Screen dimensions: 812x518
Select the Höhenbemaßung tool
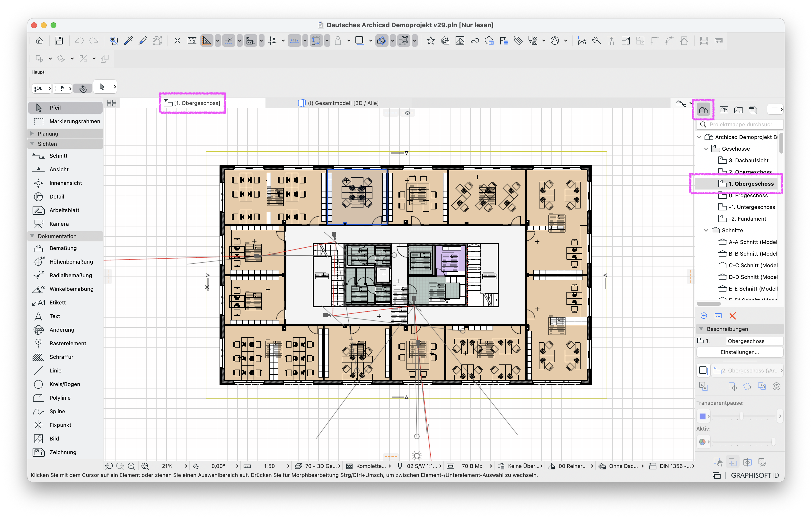coord(65,262)
